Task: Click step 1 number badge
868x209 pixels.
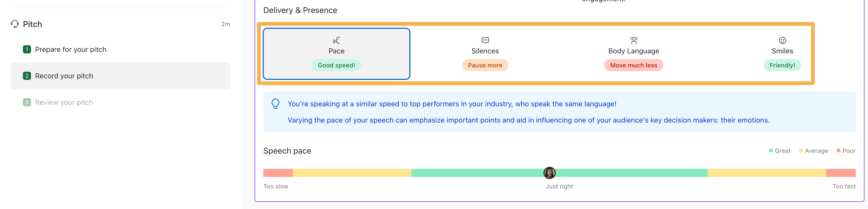Action: tap(27, 50)
